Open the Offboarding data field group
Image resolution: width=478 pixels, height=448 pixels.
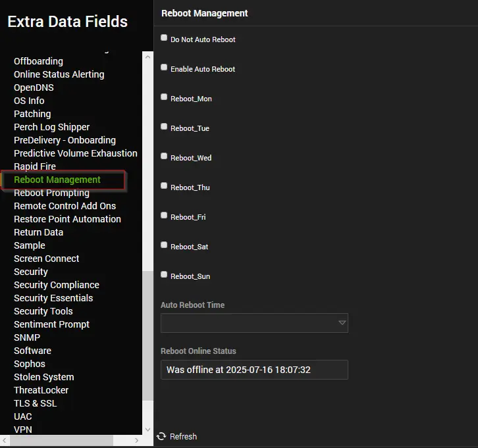tap(38, 61)
